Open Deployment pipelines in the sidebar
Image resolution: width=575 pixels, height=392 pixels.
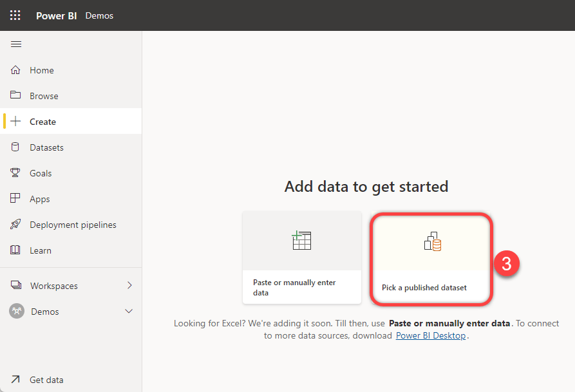[71, 225]
